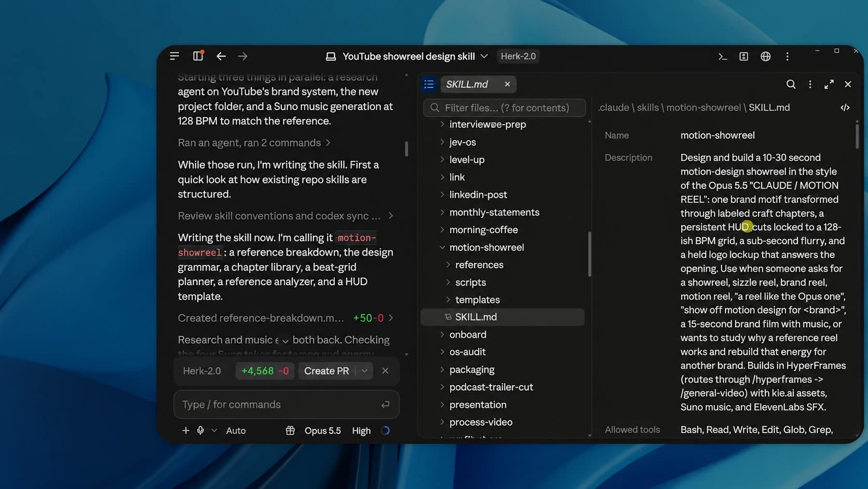Open the Auto mode selector
This screenshot has height=489, width=868.
(x=236, y=430)
